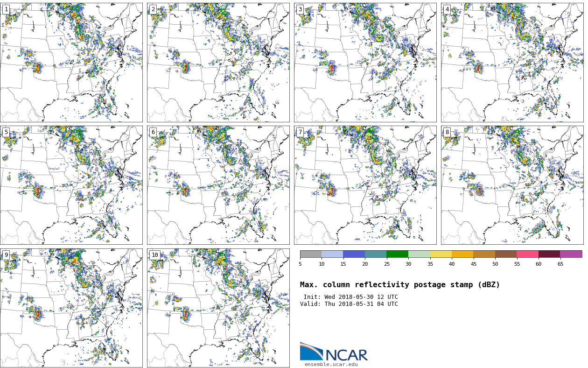The image size is (588, 368).
Task: Click the '35' tick label on colorbar
Action: tap(430, 264)
